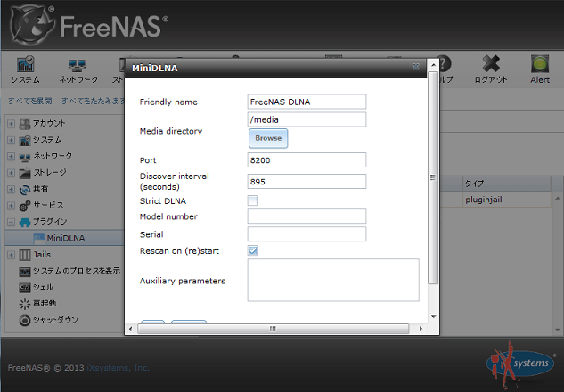Open the green Alert indicator
The width and height of the screenshot is (564, 392).
(540, 64)
